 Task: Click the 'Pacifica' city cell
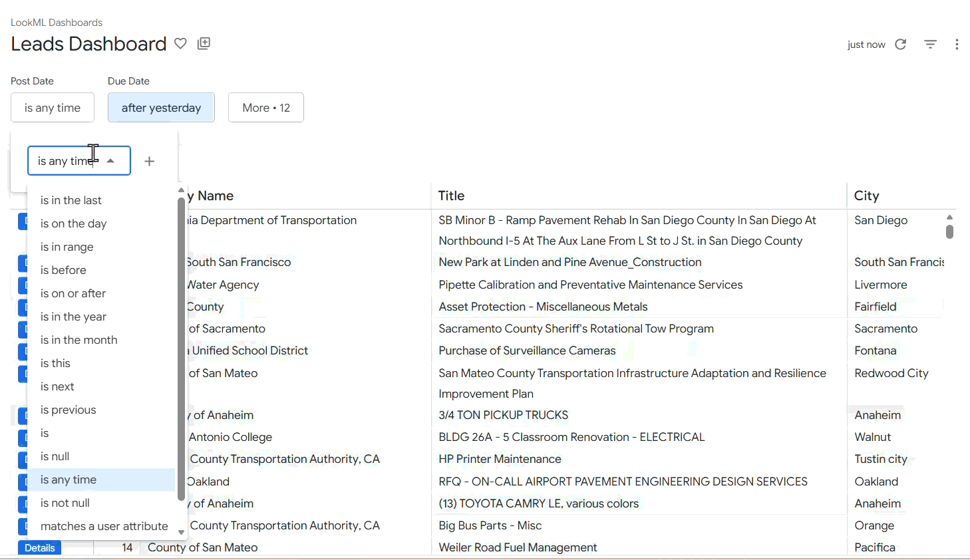pyautogui.click(x=875, y=547)
